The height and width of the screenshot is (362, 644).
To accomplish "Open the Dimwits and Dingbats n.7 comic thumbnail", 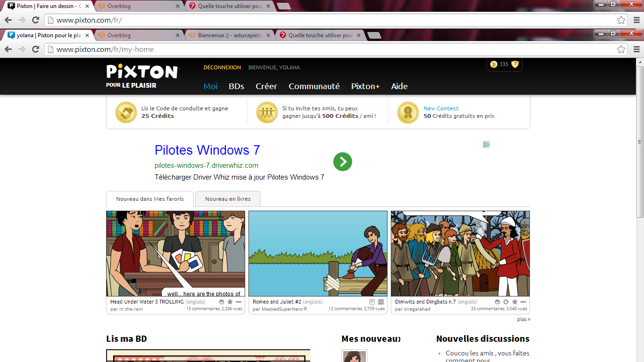I will click(x=461, y=254).
